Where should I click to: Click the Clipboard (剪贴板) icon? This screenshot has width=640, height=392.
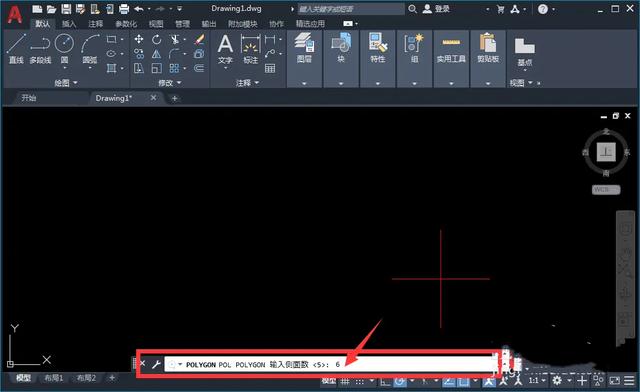[x=488, y=48]
